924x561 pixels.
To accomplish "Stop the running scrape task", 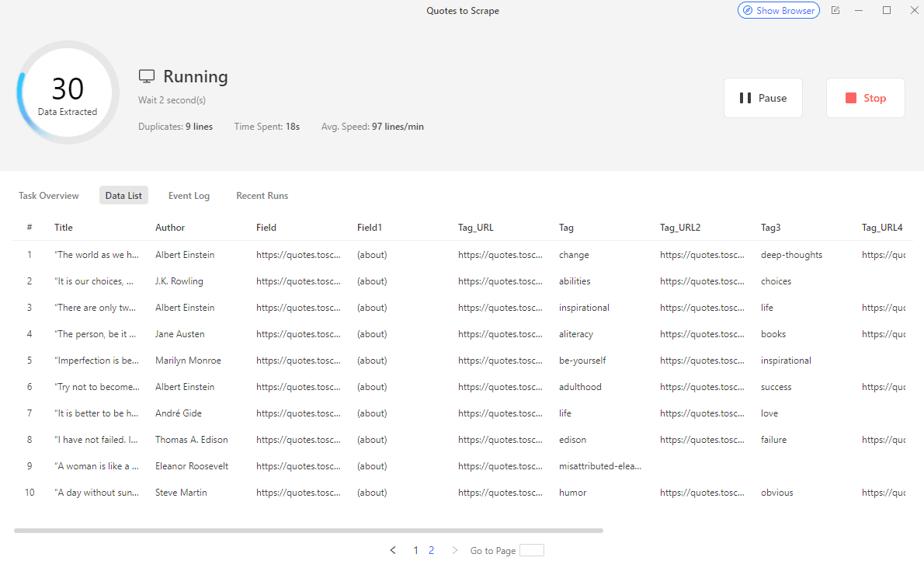I will (x=865, y=98).
